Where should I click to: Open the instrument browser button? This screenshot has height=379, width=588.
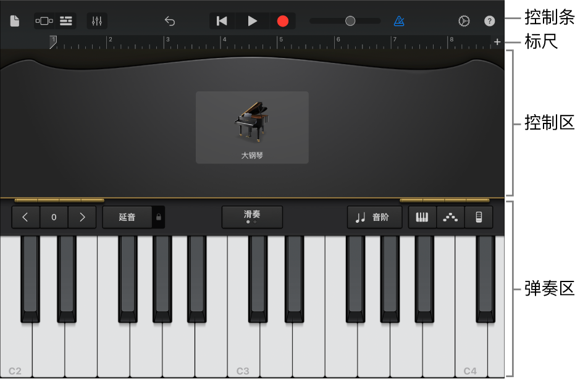coord(44,21)
